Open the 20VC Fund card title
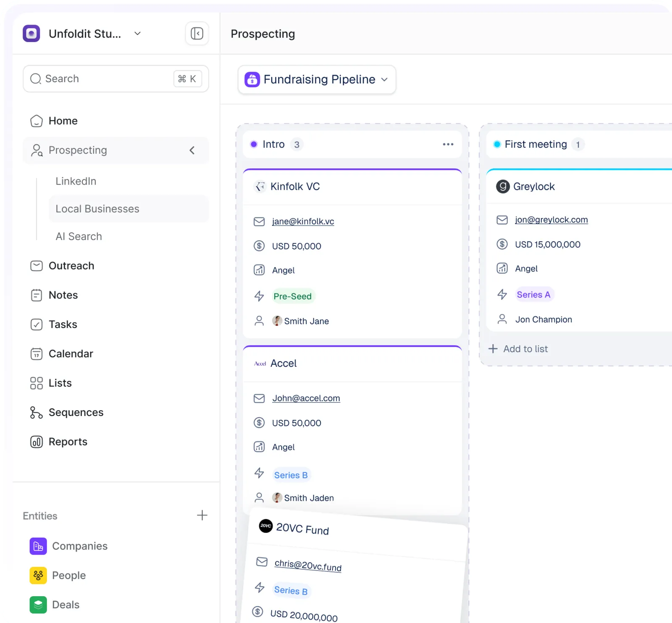Screen dimensions: 672x623 coord(302,529)
